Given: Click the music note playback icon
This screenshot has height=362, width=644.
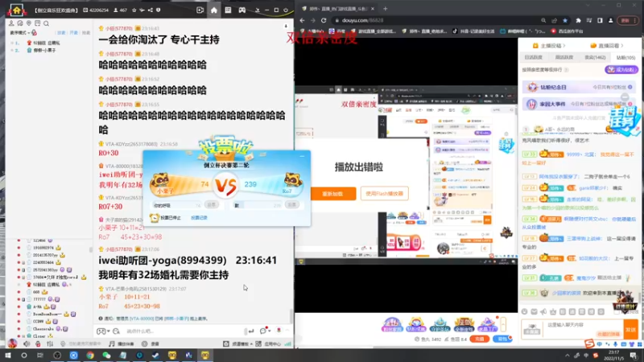Looking at the screenshot, I should click(112, 344).
